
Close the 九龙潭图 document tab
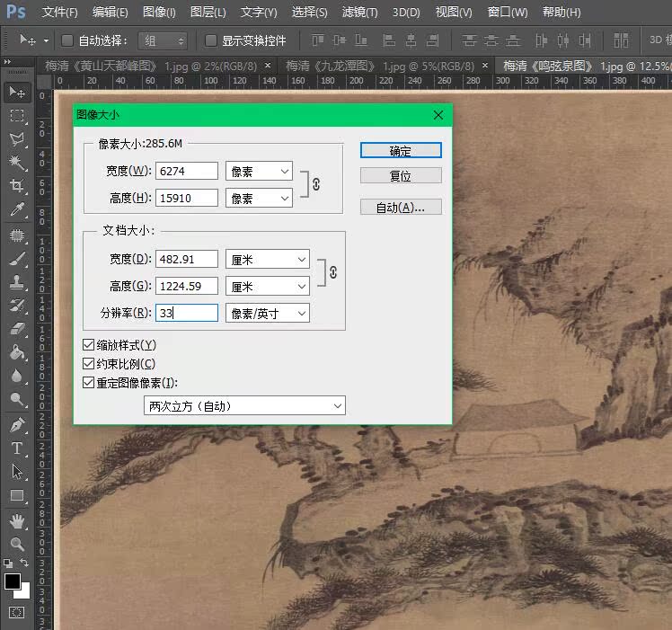coord(485,66)
